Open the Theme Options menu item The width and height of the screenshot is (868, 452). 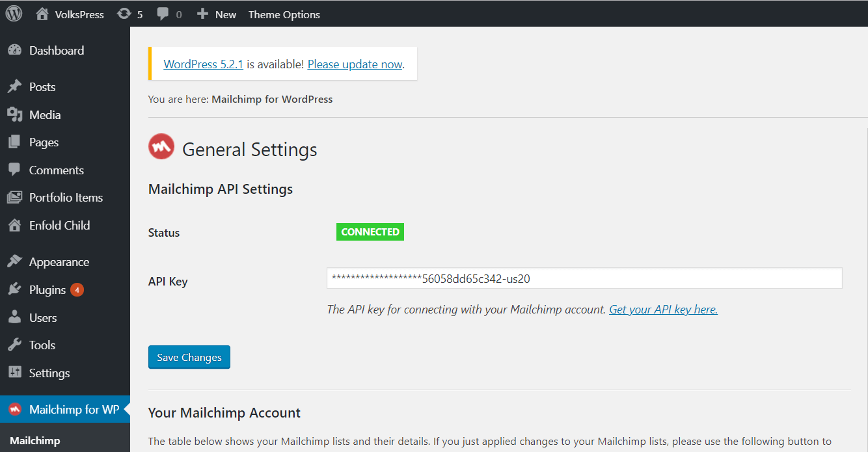284,14
